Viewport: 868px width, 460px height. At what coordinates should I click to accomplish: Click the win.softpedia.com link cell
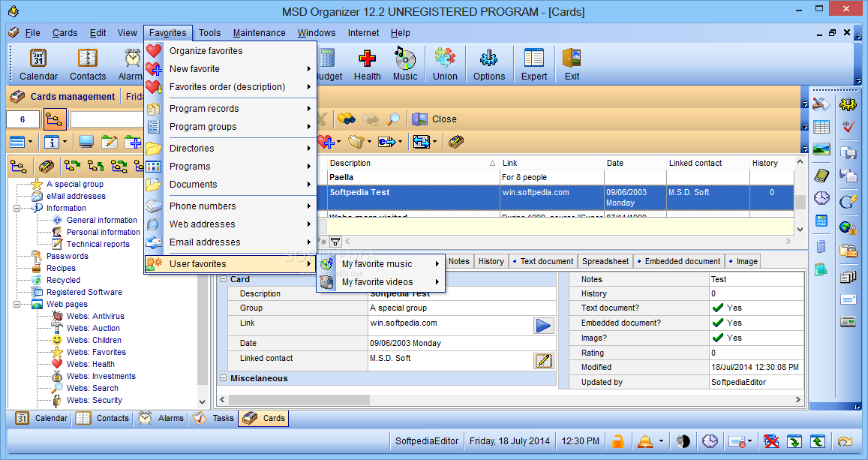pos(551,197)
